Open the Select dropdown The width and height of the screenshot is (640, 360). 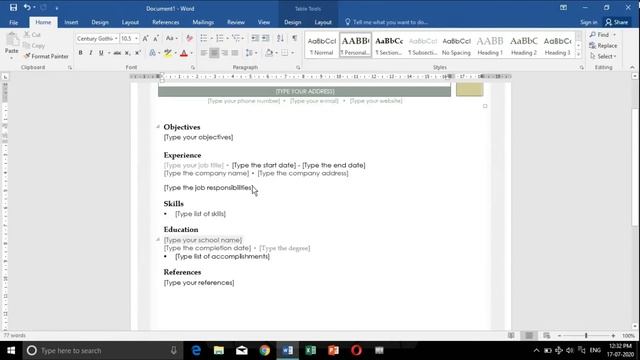(x=603, y=56)
